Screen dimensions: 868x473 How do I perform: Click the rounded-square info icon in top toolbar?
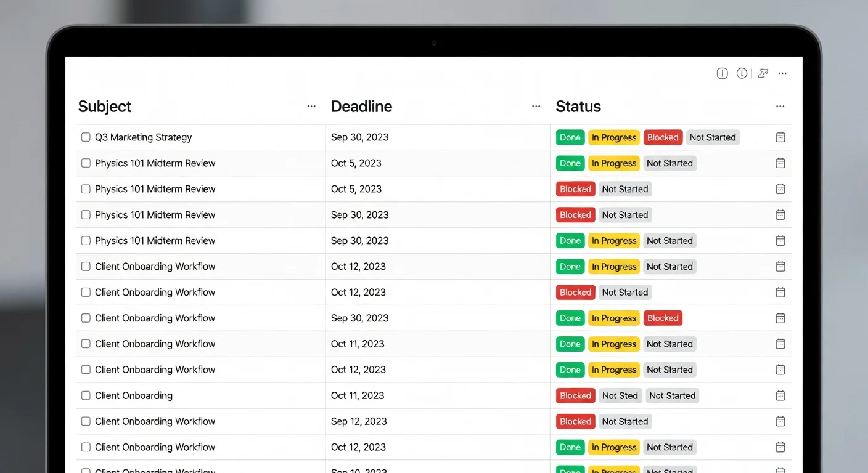(722, 73)
